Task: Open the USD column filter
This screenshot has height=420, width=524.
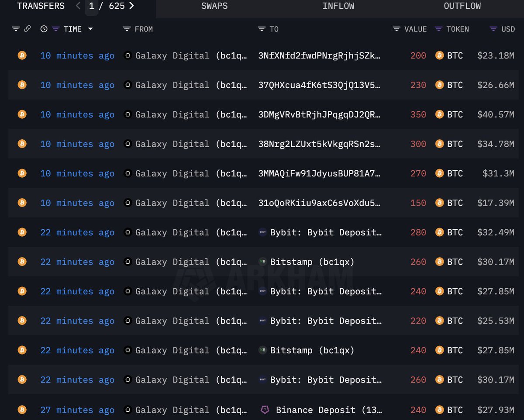Action: (493, 29)
